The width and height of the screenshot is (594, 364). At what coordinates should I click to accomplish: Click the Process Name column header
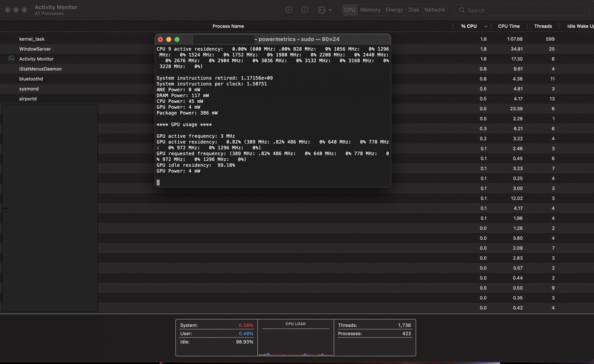(228, 26)
